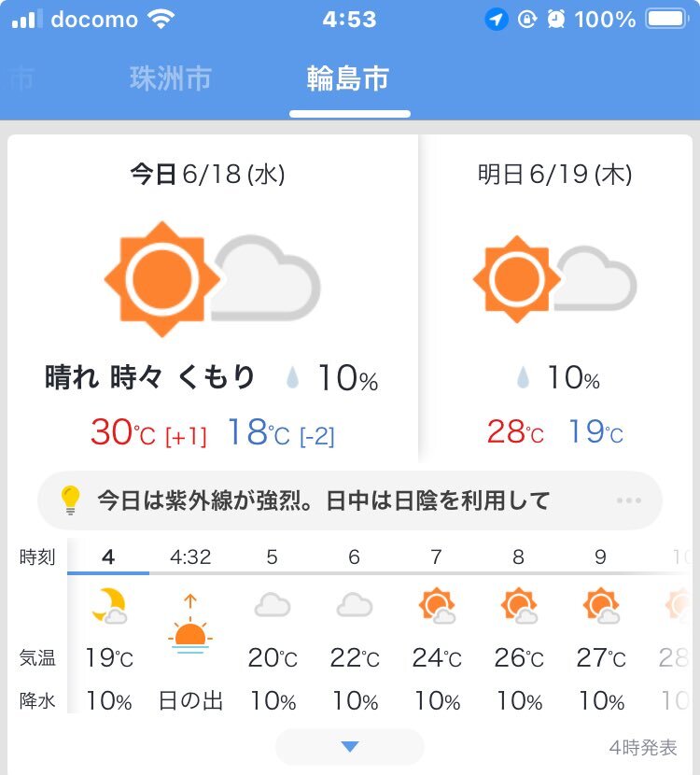Tap the blue current-hour progress bar
Viewport: 700px width, 775px height.
[x=108, y=573]
